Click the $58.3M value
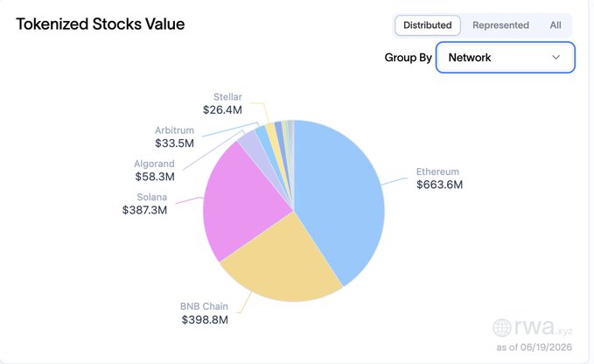This screenshot has width=594, height=364. pos(155,177)
